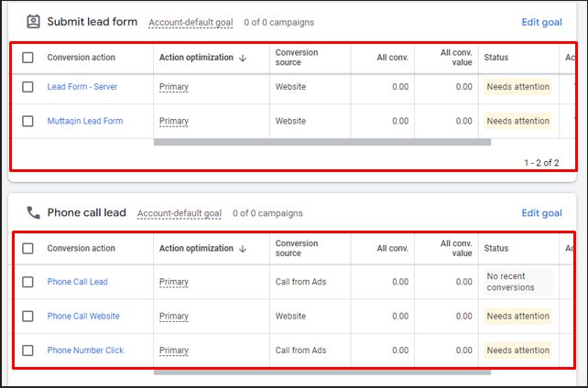Click Status column header in Phone call lead table
This screenshot has width=588, height=388.
point(496,248)
